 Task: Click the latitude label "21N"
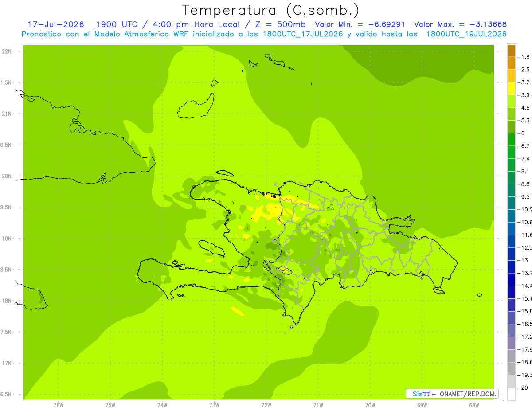coord(7,114)
